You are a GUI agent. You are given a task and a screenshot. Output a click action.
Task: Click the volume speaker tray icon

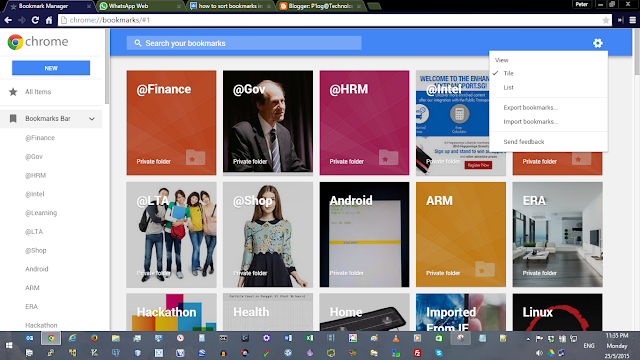[539, 353]
